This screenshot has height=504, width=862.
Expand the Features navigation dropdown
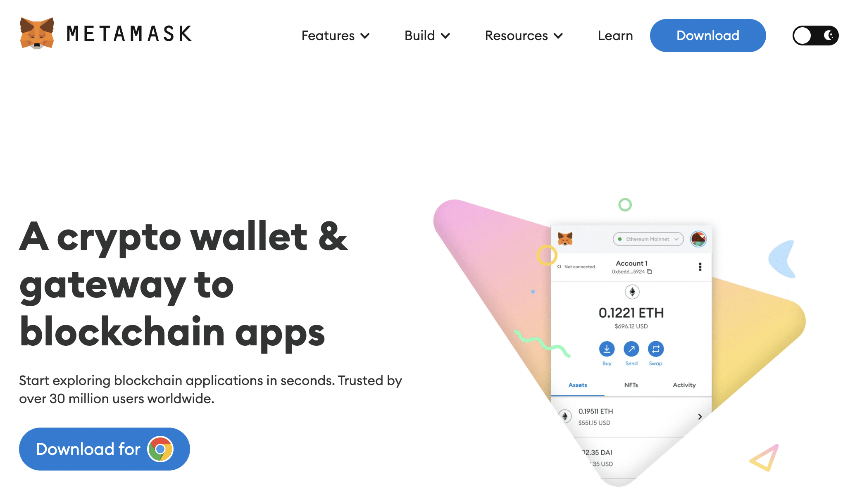[x=335, y=36]
